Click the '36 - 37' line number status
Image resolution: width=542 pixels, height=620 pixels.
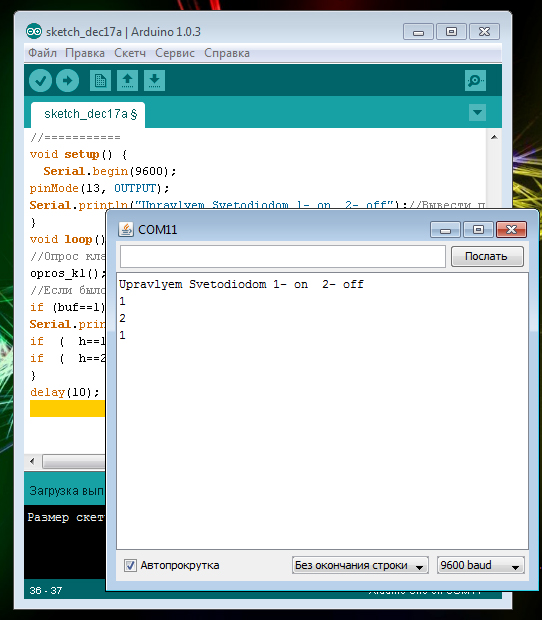coord(45,590)
